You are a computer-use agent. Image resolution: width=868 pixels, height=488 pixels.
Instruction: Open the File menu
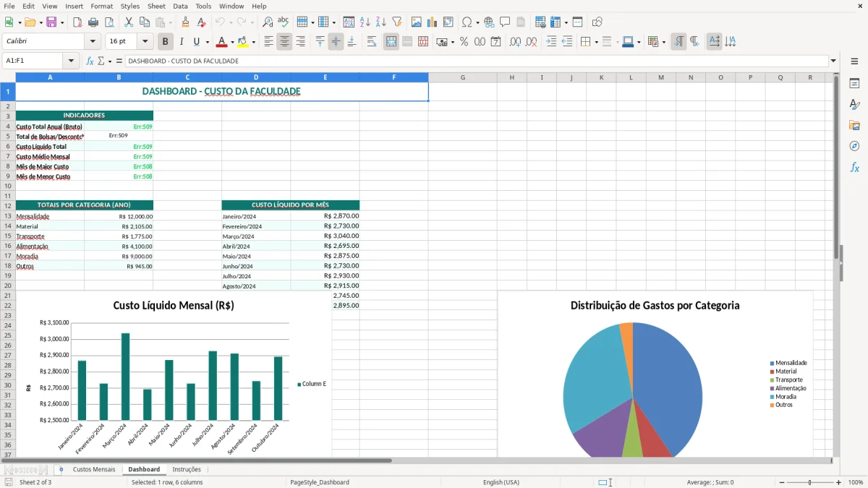[x=9, y=6]
